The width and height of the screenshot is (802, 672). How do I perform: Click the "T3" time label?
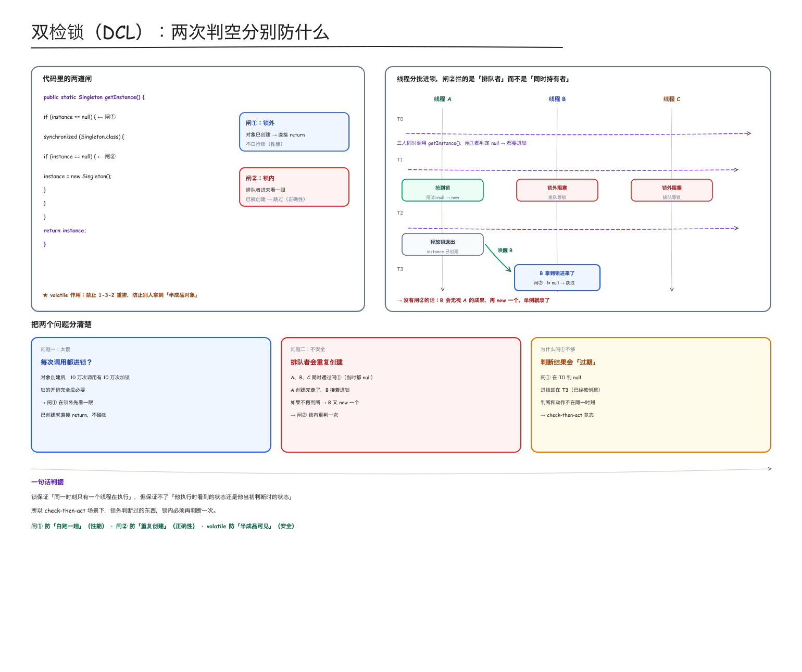(x=400, y=269)
